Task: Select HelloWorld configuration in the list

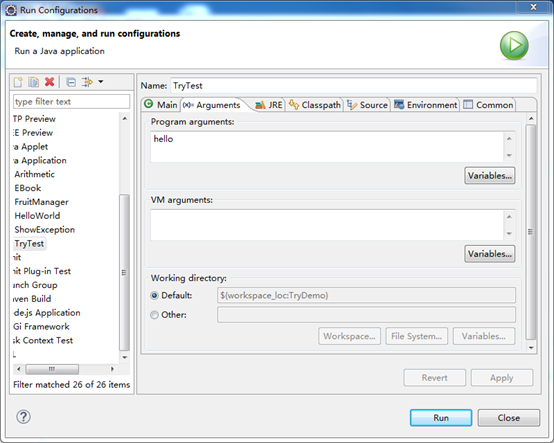Action: tap(37, 216)
